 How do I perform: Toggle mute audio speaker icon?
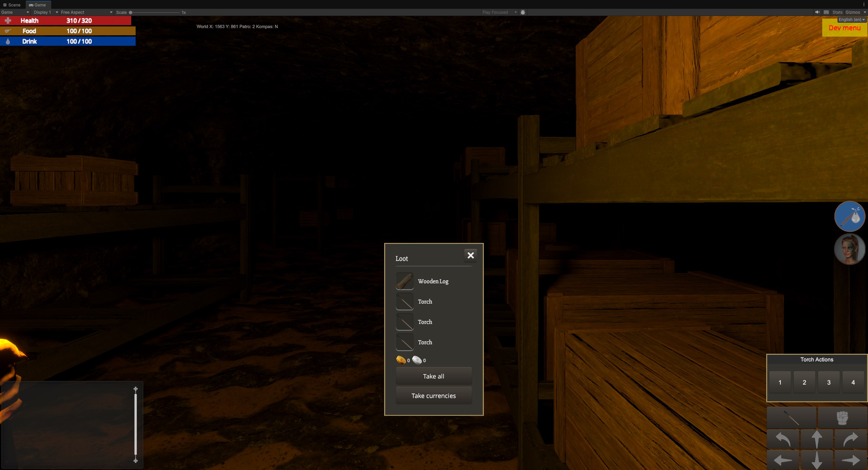click(817, 12)
